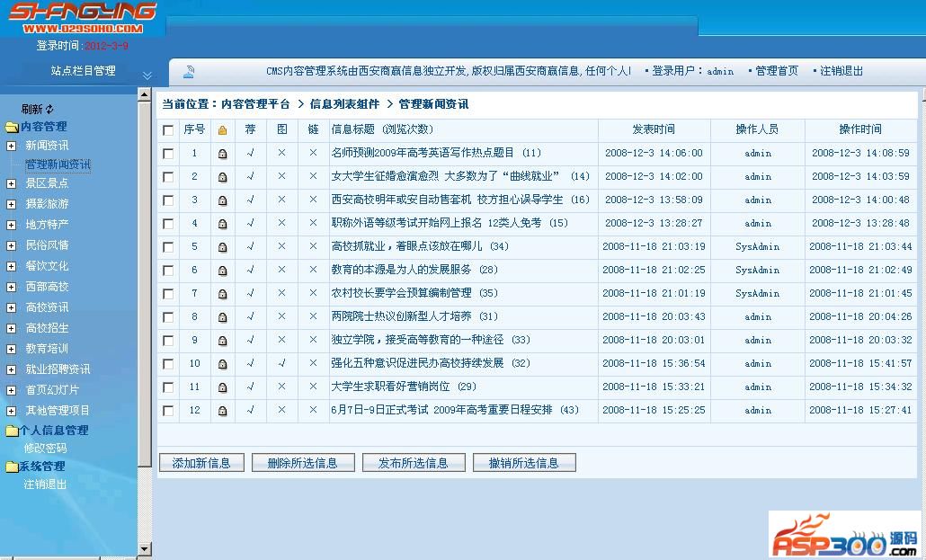Expand the 民俗风情 tree node

click(11, 245)
